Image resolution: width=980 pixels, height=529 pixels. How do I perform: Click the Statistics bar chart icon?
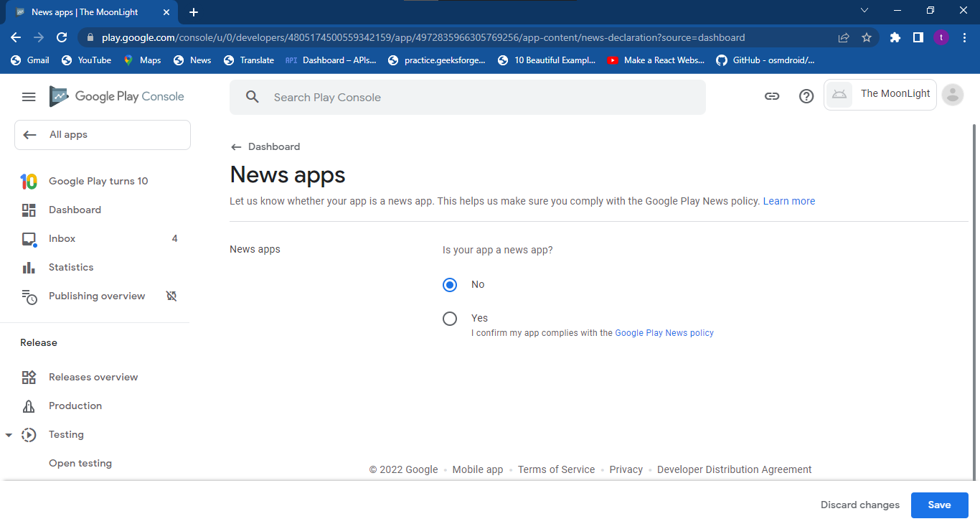point(29,268)
